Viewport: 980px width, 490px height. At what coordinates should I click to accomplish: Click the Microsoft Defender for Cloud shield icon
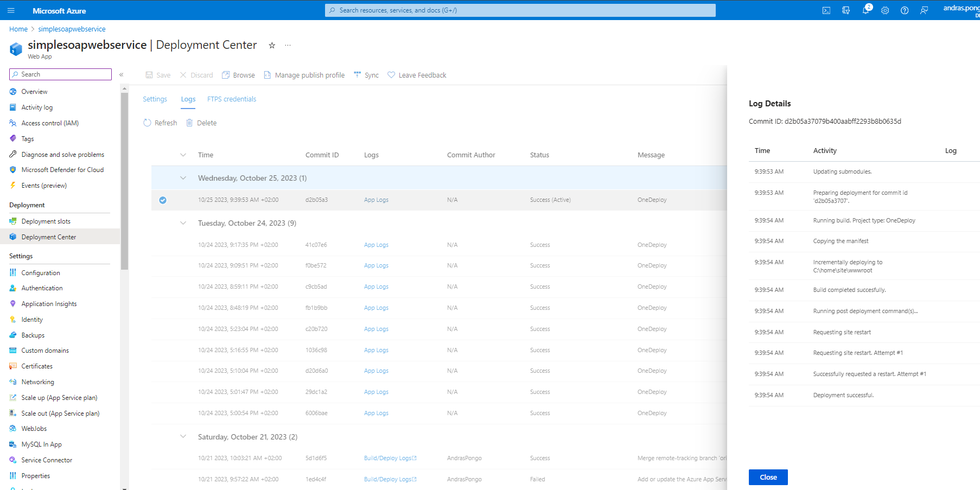coord(13,170)
